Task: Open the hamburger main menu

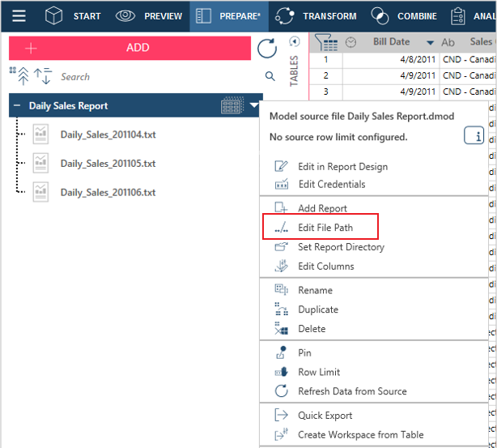Action: click(x=18, y=15)
